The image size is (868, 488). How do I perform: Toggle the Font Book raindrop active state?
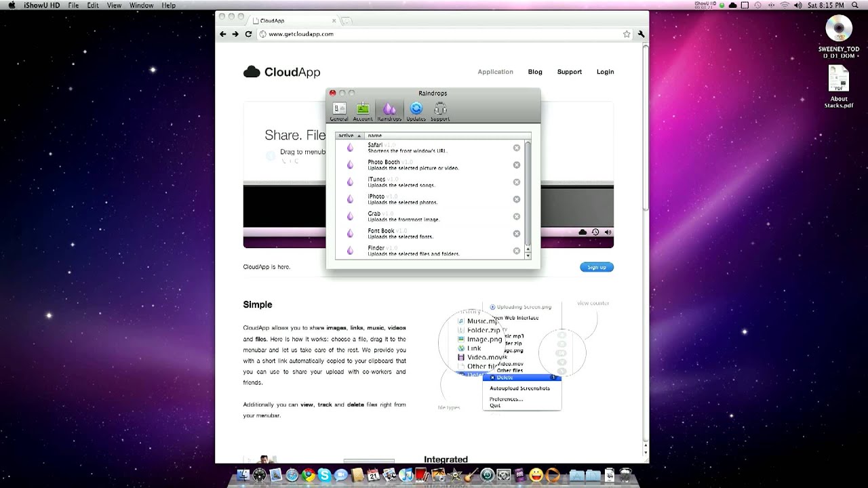pyautogui.click(x=350, y=233)
